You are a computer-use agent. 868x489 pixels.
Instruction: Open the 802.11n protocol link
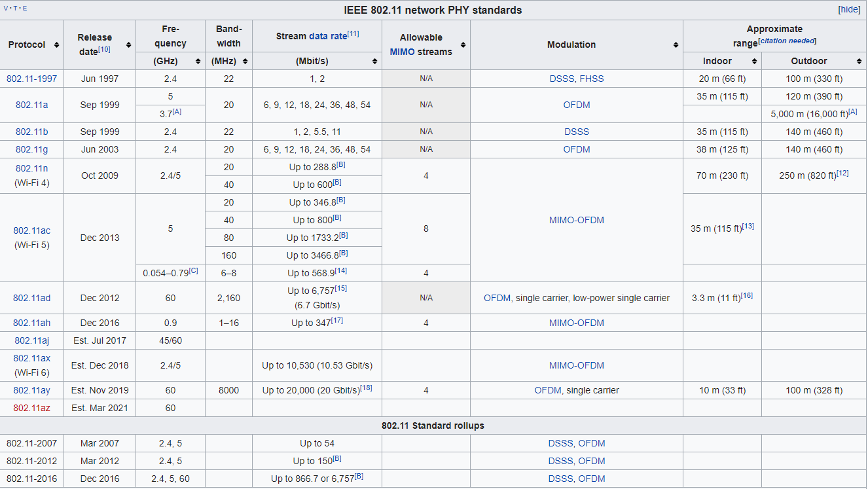click(31, 168)
